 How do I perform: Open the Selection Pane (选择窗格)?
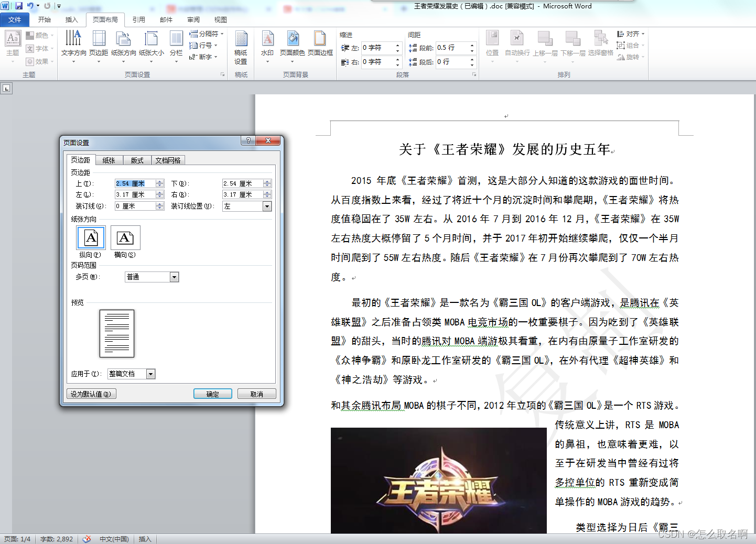click(601, 43)
